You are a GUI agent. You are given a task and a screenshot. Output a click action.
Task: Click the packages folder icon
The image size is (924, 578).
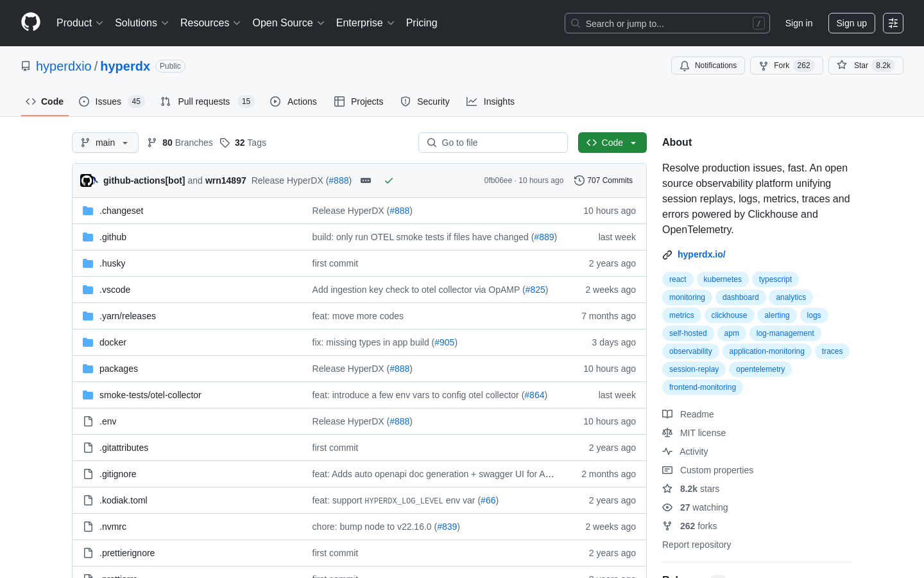tap(88, 369)
